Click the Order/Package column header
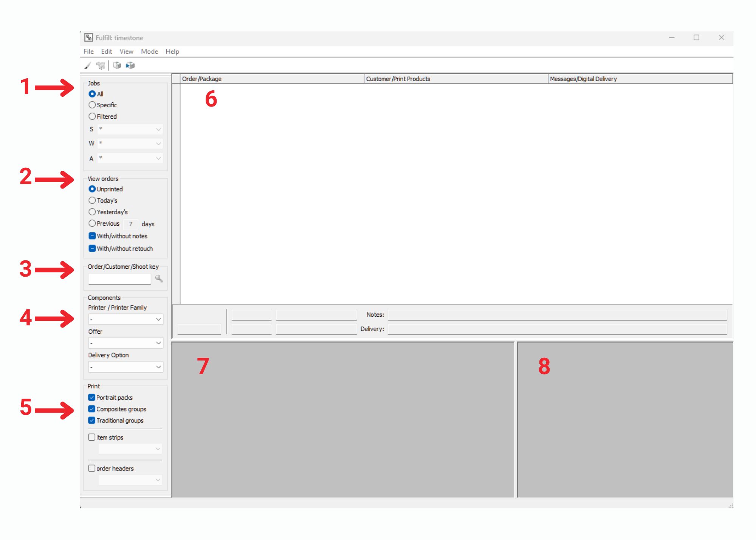 pyautogui.click(x=272, y=79)
